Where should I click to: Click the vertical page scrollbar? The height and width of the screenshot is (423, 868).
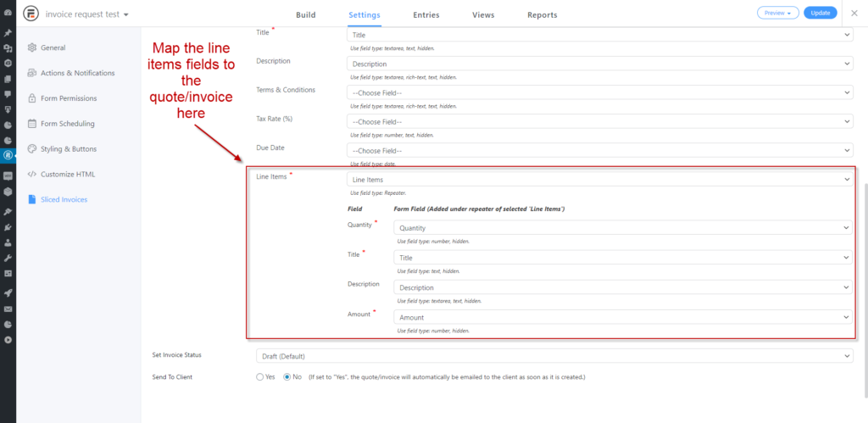(865, 290)
